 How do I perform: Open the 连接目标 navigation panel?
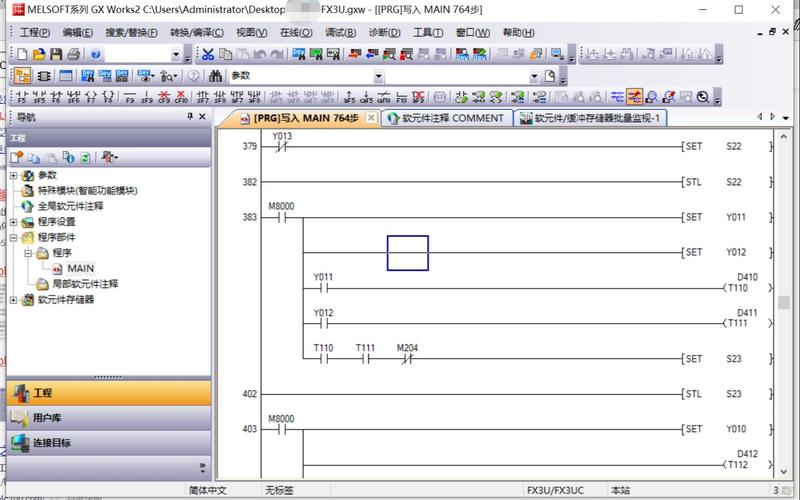[x=52, y=443]
